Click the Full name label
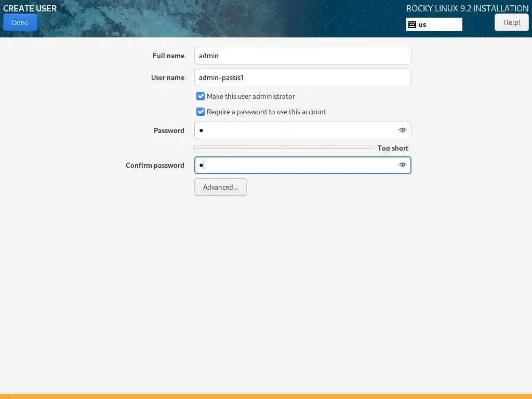 click(169, 56)
